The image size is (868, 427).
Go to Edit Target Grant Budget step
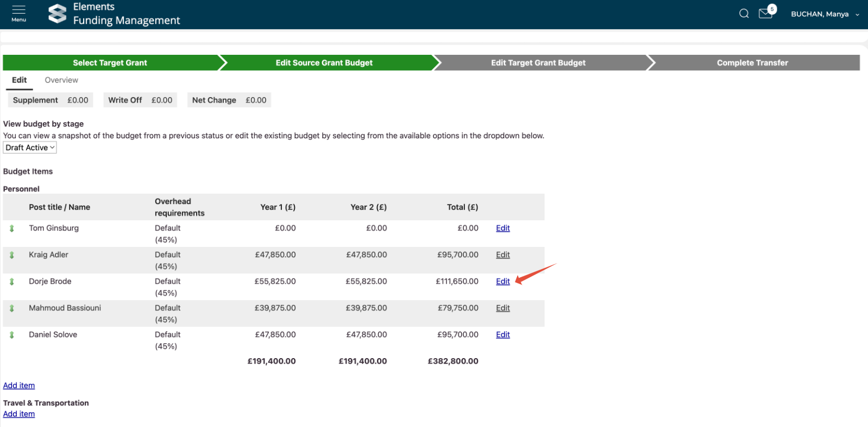coord(538,63)
